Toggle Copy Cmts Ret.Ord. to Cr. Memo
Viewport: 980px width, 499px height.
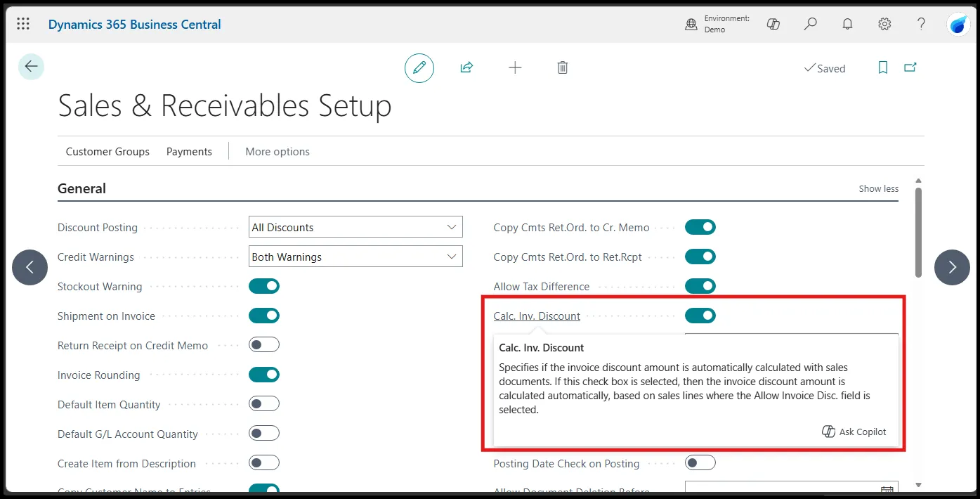coord(700,227)
